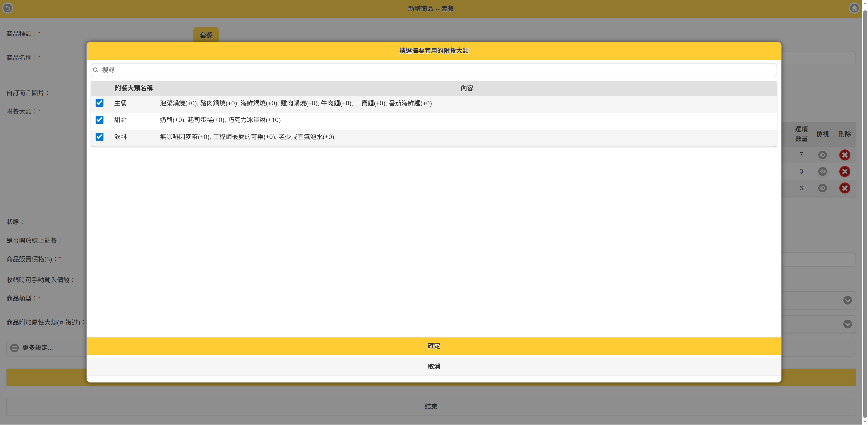868x425 pixels.
Task: Click the search magnifier icon in dialog
Action: tap(96, 70)
